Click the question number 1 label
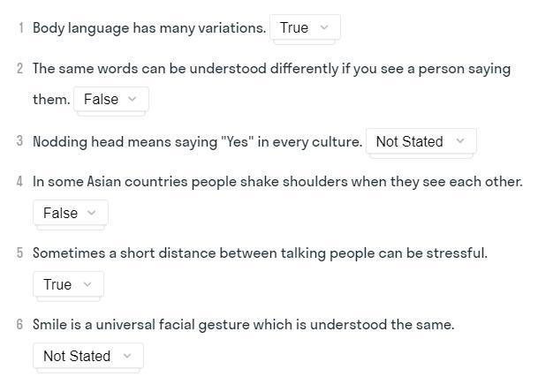 pos(21,27)
